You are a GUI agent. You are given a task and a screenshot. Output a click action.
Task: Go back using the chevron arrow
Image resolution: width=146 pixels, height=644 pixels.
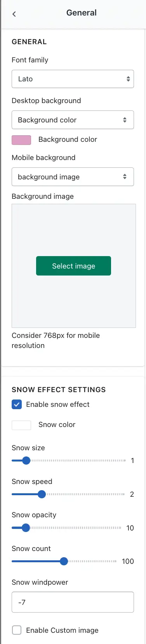tap(14, 14)
